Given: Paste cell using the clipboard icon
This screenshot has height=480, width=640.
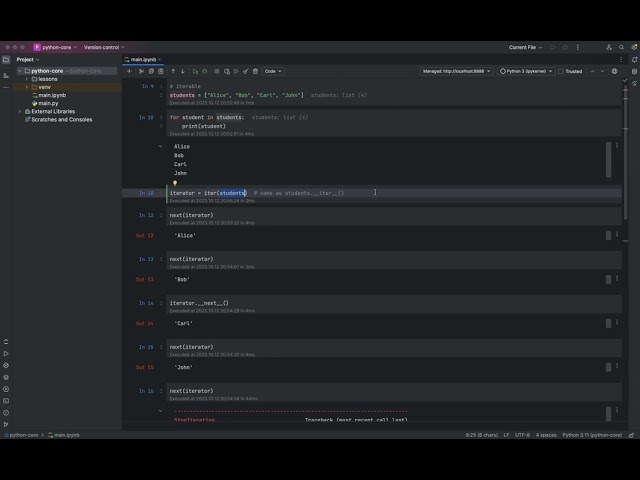Looking at the screenshot, I should coord(161,71).
